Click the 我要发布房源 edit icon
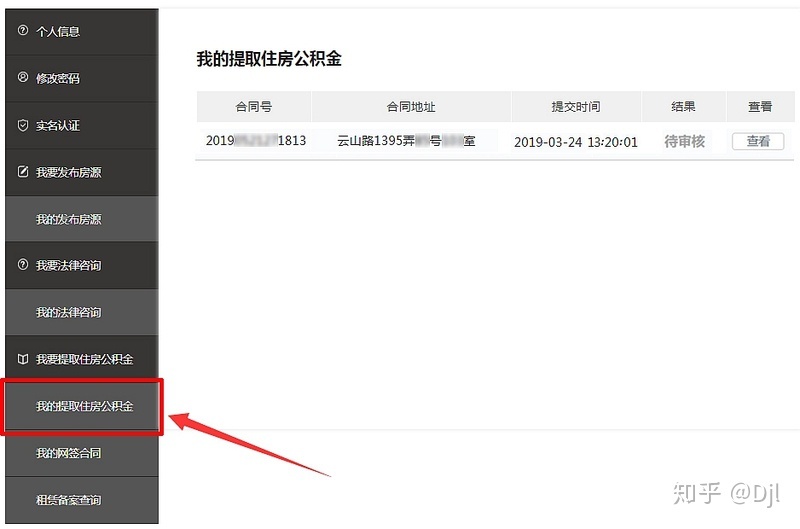This screenshot has height=529, width=800. 23,171
